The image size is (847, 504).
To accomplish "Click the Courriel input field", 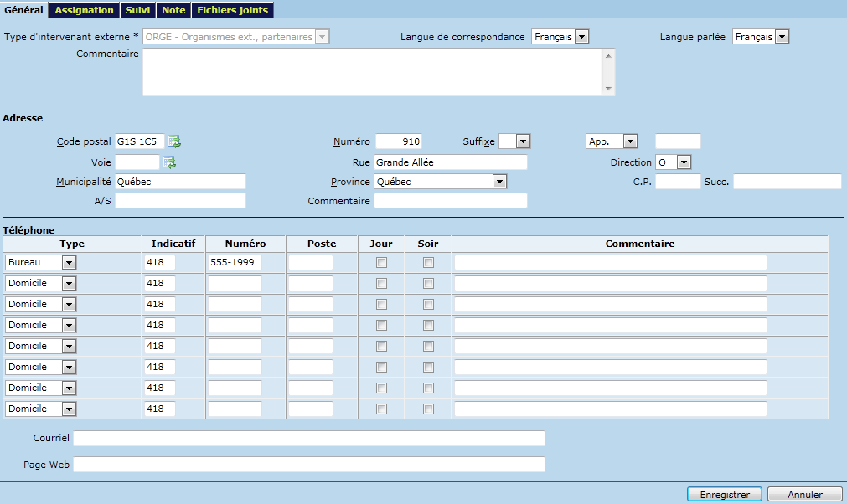I will tap(309, 439).
